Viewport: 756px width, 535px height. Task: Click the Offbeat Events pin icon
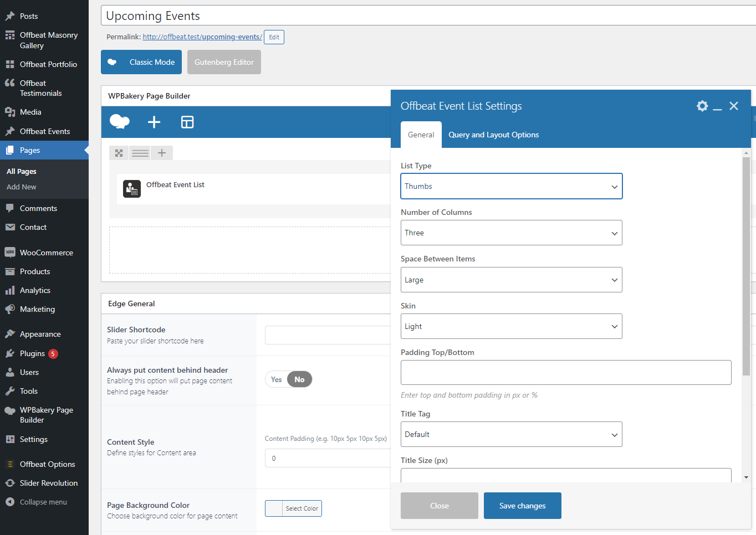10,131
